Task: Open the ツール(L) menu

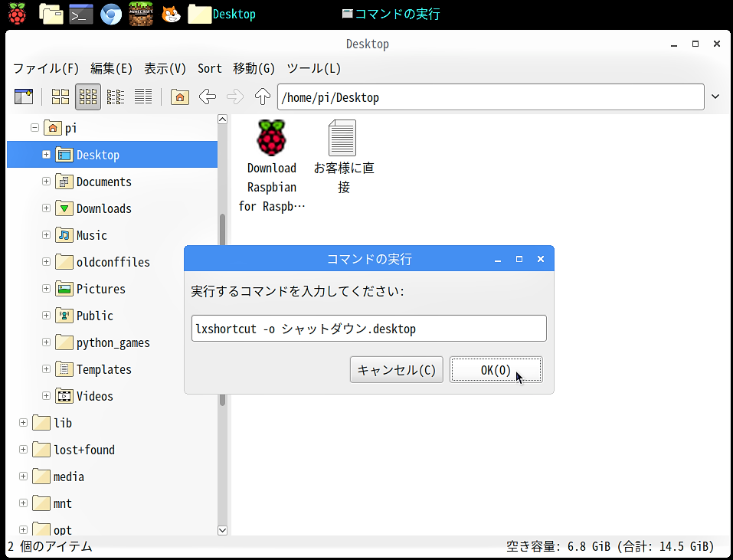Action: (314, 68)
